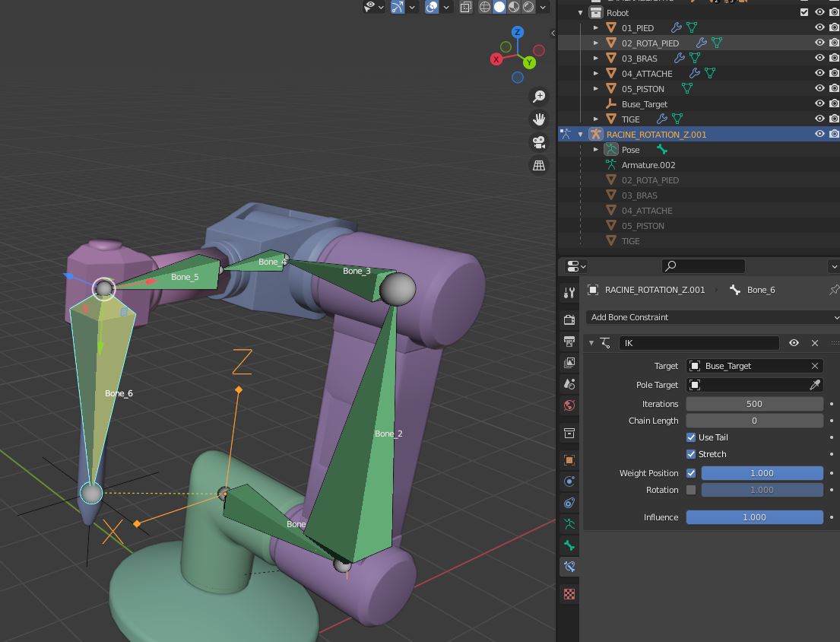Switch perspective/orthographic with the grid icon

point(539,165)
